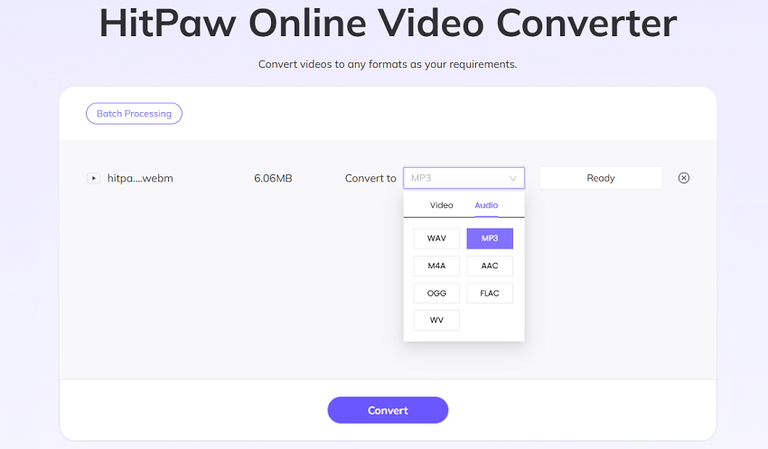Click the hitpa....webm file name

(140, 178)
